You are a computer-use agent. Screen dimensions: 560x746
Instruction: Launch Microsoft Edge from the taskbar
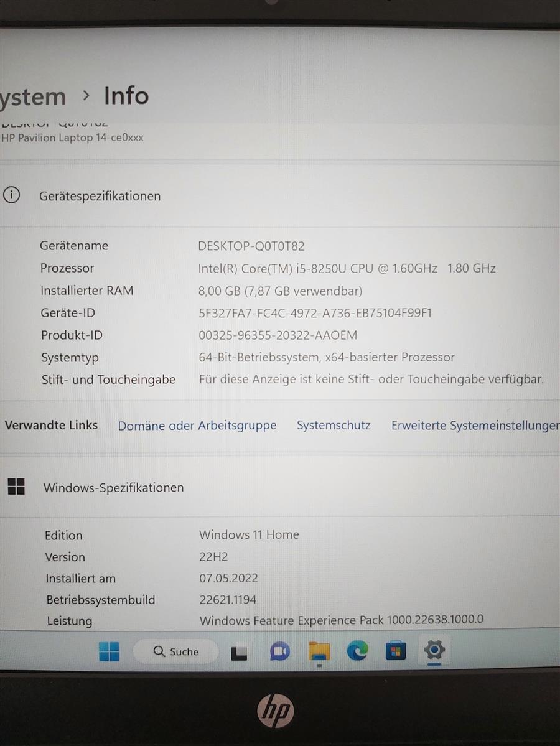click(357, 651)
